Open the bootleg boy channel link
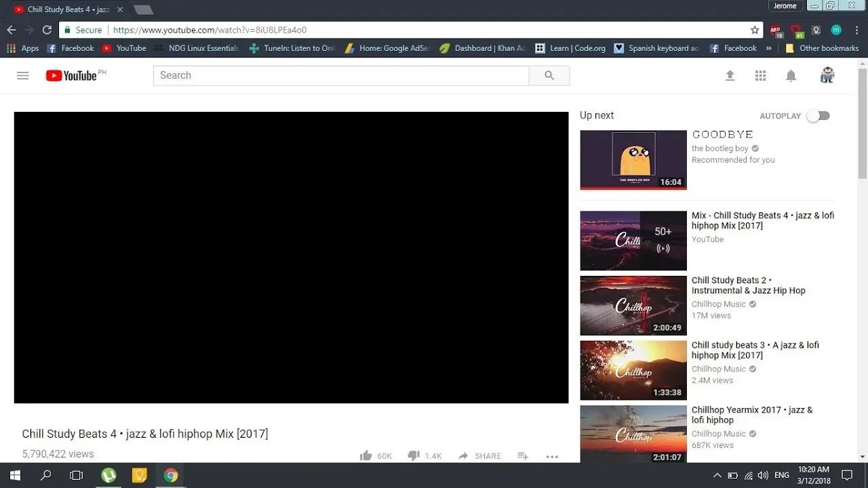The image size is (868, 488). pyautogui.click(x=719, y=148)
